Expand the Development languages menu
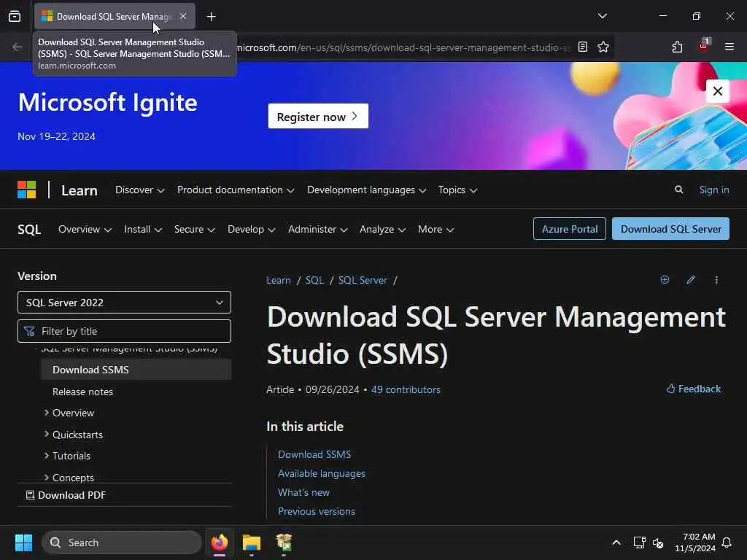The image size is (747, 560). click(366, 190)
